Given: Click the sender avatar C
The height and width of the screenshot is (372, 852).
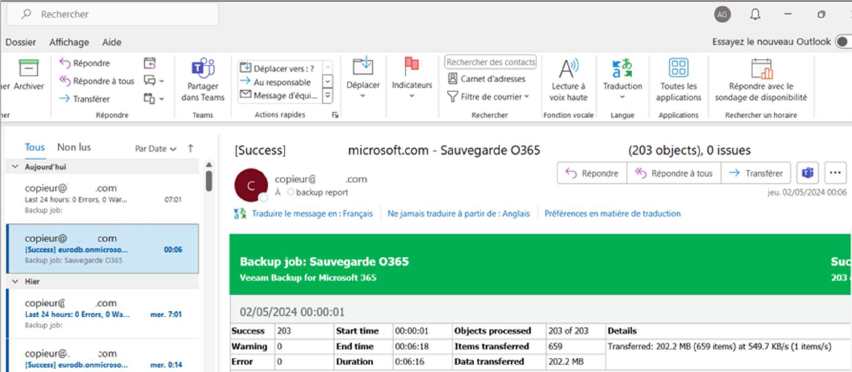Looking at the screenshot, I should point(250,185).
